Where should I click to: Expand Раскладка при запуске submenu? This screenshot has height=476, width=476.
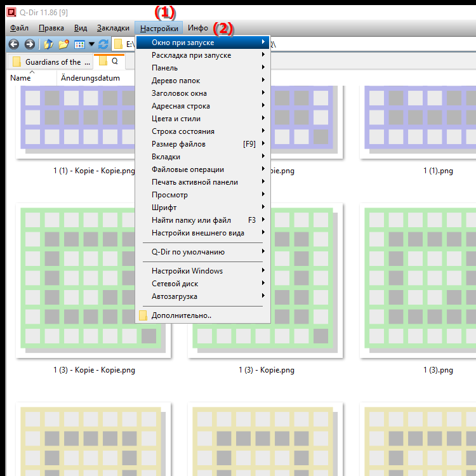(x=203, y=55)
